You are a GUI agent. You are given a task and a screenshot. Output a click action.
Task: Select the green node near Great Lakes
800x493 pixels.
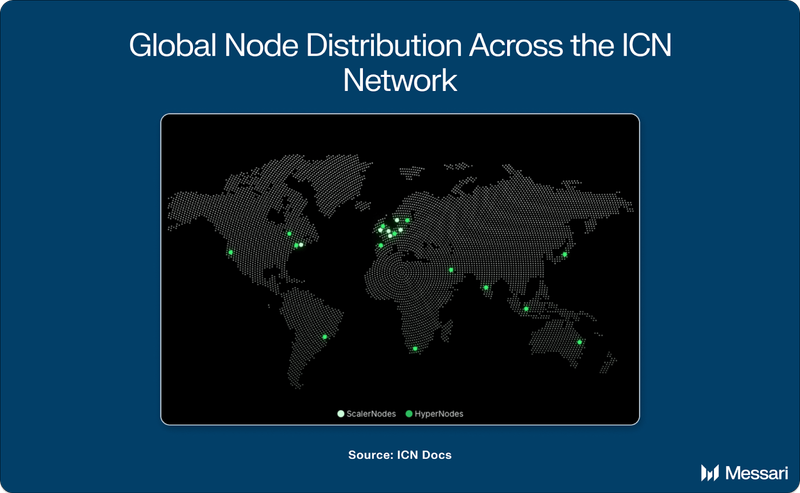point(289,234)
